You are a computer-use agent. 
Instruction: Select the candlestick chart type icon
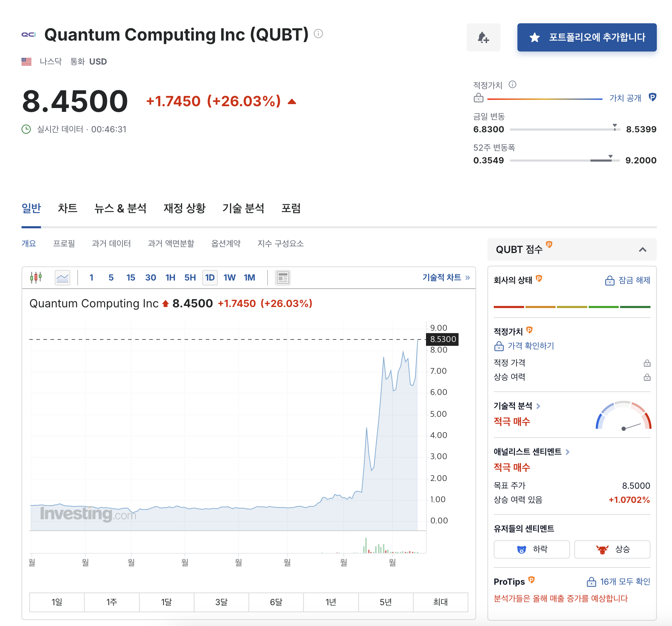[36, 277]
